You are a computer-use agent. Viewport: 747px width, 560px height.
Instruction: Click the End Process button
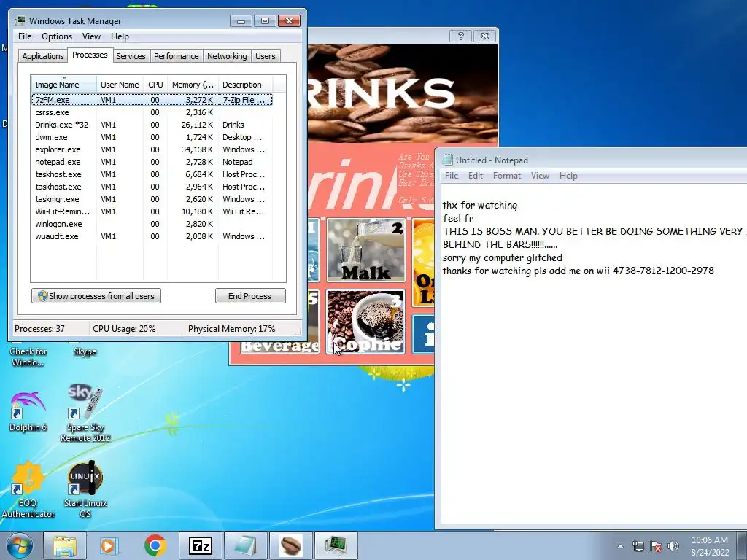coord(250,296)
